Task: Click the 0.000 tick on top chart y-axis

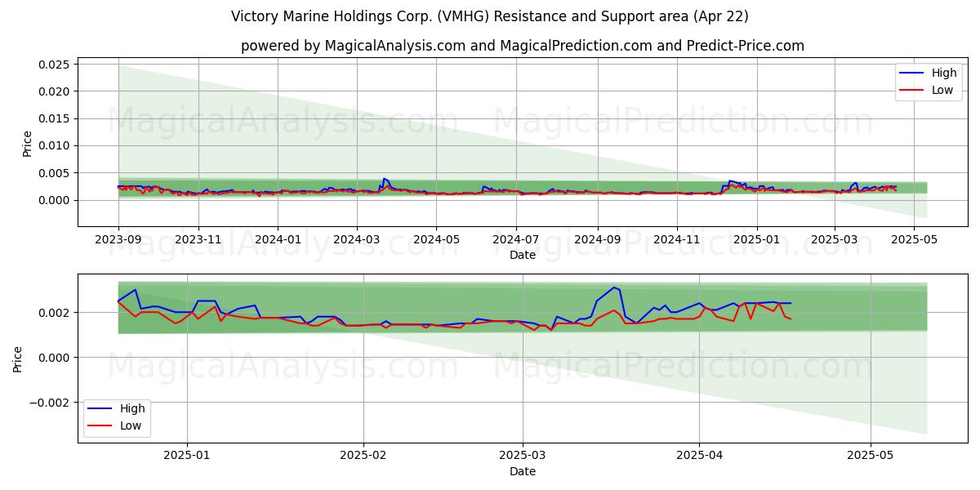Action: click(56, 200)
